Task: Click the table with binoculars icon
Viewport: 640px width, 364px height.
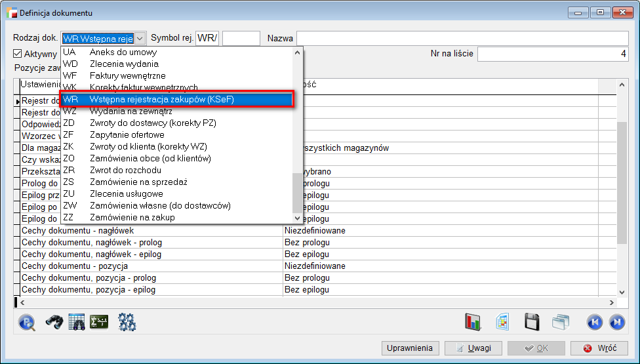Action: [x=77, y=321]
